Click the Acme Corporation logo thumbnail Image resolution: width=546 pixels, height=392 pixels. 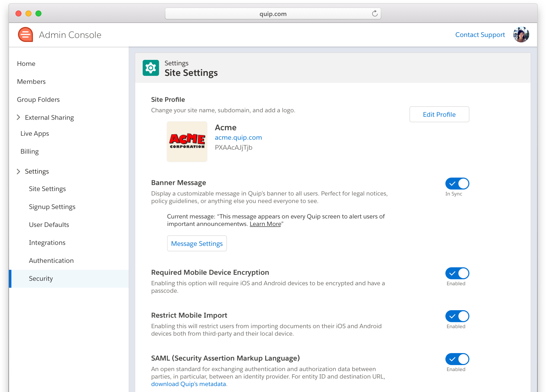tap(187, 142)
